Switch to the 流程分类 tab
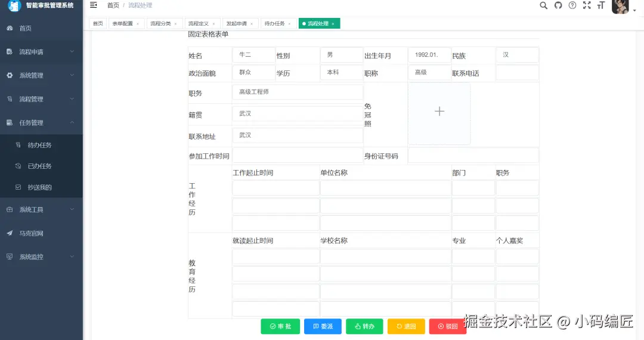The width and height of the screenshot is (644, 340). (164, 23)
